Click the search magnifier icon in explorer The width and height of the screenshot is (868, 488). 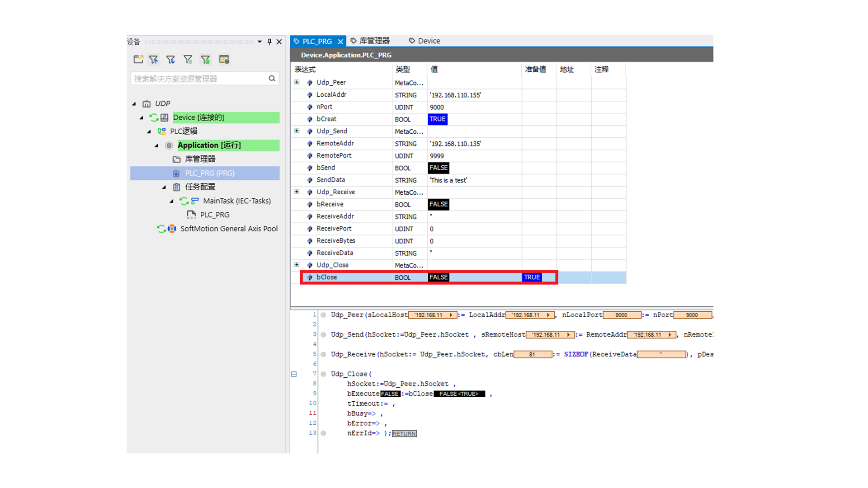pos(272,79)
